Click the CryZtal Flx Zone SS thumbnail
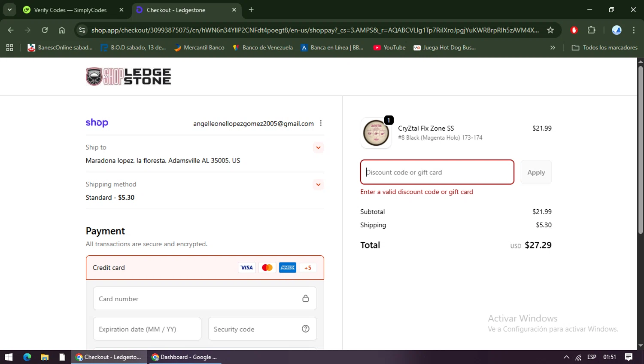The width and height of the screenshot is (644, 364). [x=376, y=133]
